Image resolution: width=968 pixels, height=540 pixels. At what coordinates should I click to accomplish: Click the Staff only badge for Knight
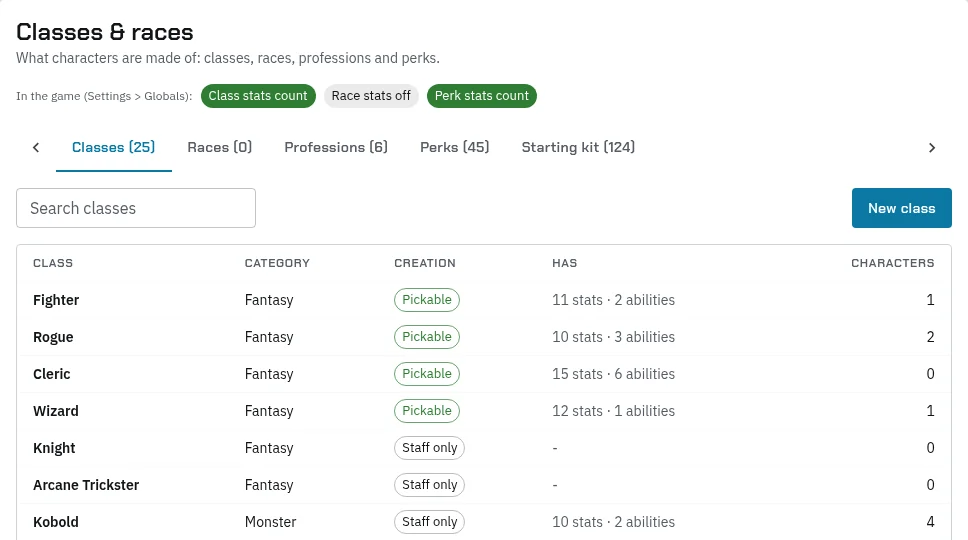[429, 448]
